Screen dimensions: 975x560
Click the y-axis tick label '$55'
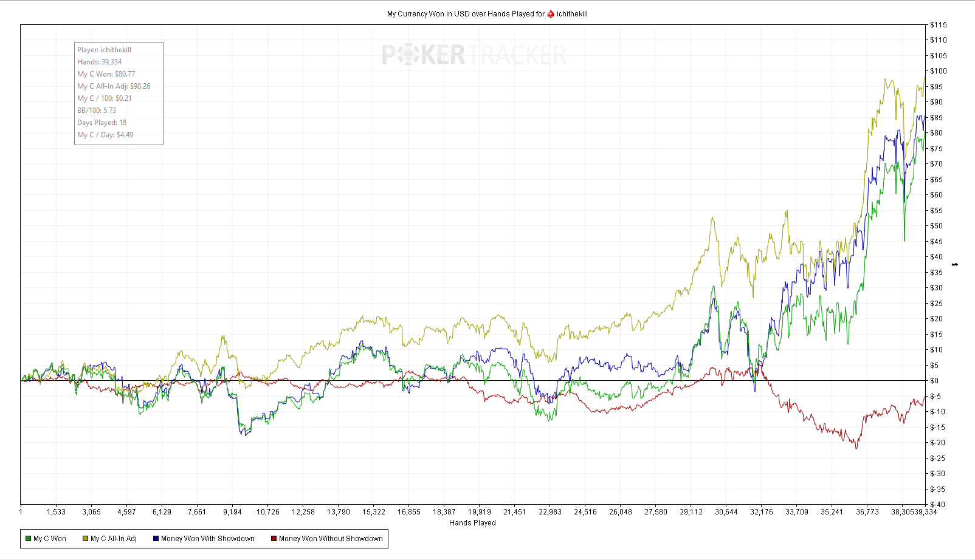pos(937,211)
